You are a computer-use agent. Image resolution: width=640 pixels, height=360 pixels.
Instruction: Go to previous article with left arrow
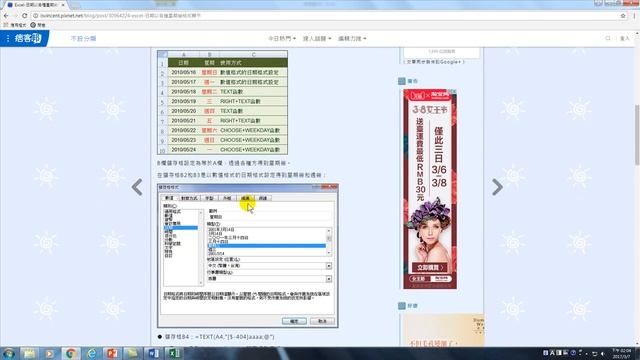tap(137, 187)
